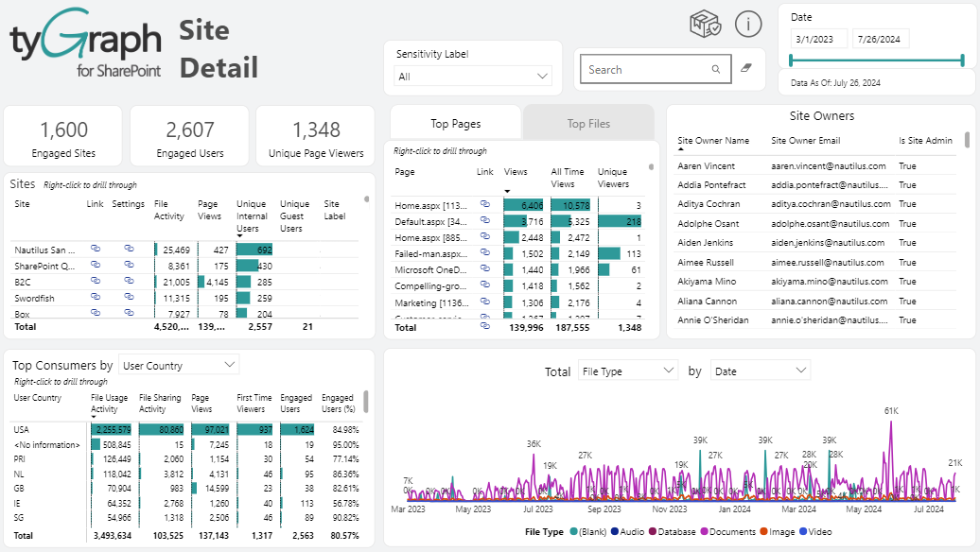
Task: Switch to the Top Files tab
Action: point(588,123)
